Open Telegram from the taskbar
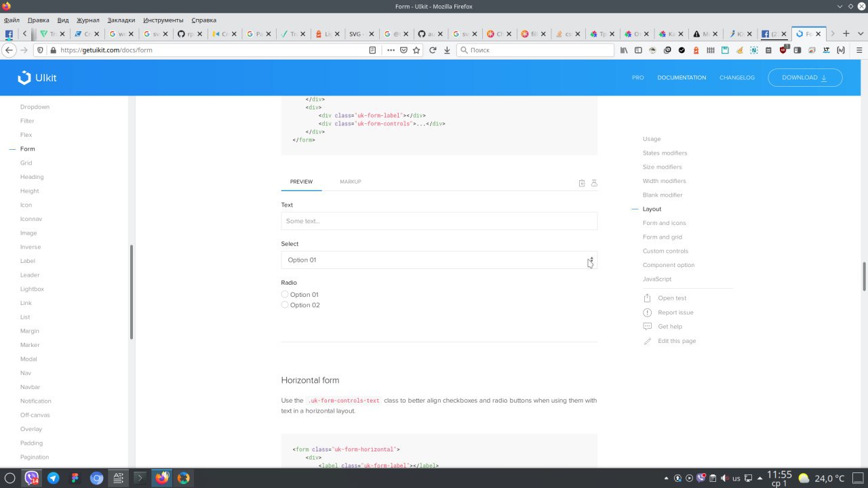Viewport: 868px width, 488px height. 53,478
